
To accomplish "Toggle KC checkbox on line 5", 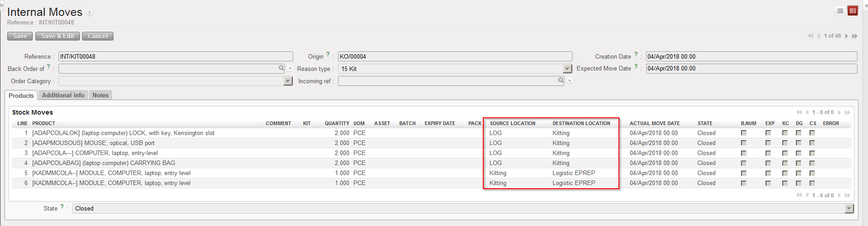I will pos(785,173).
